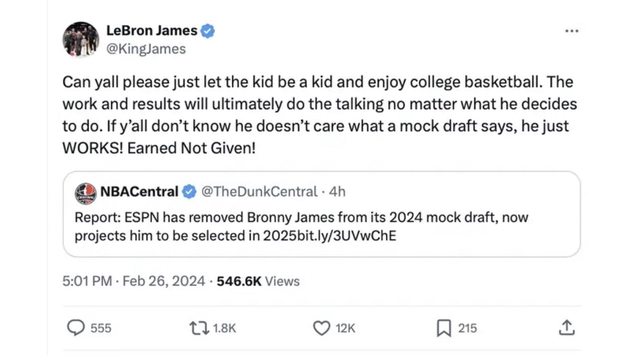
Task: Open the reply comment icon
Action: point(76,327)
